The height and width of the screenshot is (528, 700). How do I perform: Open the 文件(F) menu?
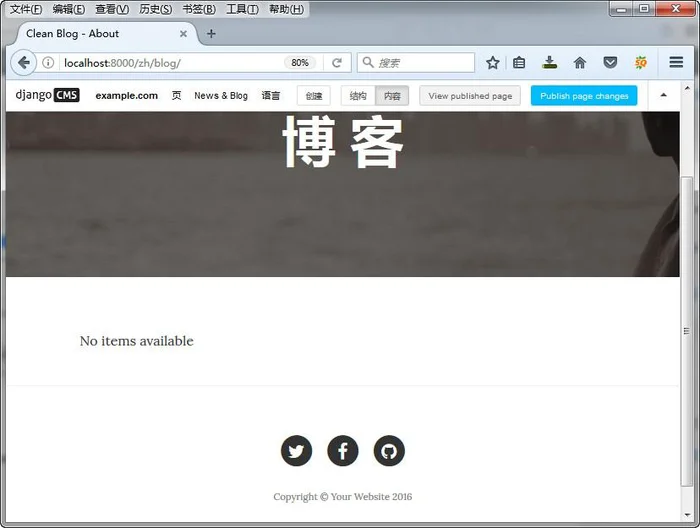tap(26, 9)
